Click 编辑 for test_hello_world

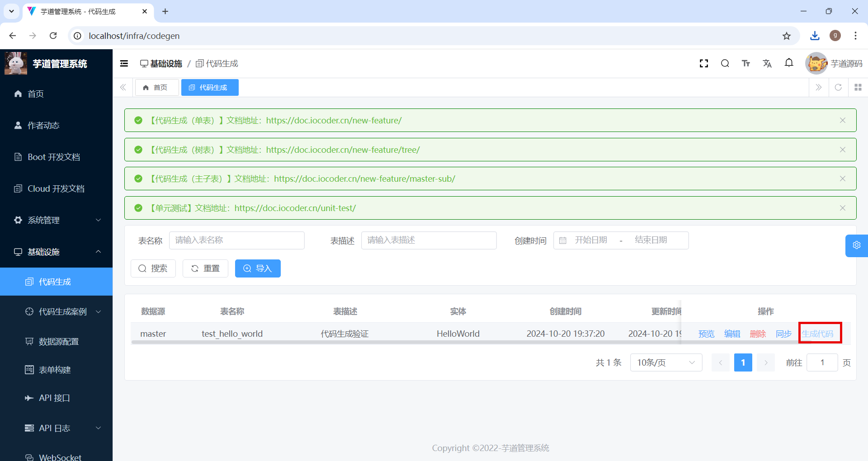(x=732, y=334)
